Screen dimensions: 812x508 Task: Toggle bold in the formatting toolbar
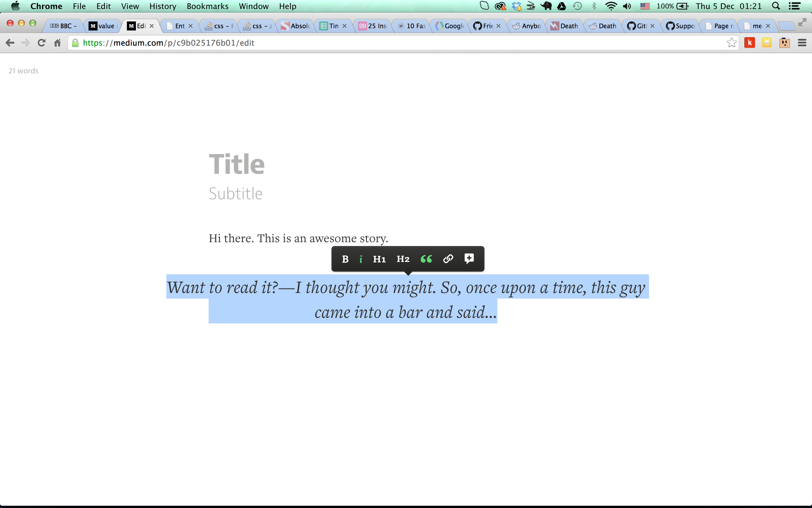coord(345,259)
